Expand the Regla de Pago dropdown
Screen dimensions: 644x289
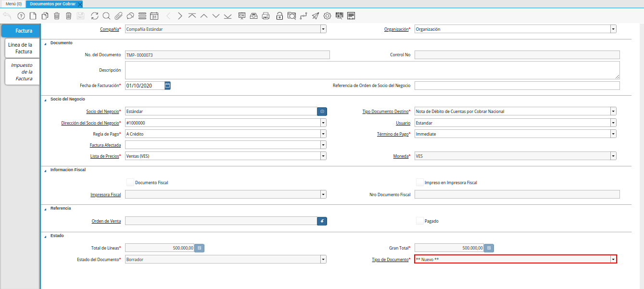click(323, 134)
